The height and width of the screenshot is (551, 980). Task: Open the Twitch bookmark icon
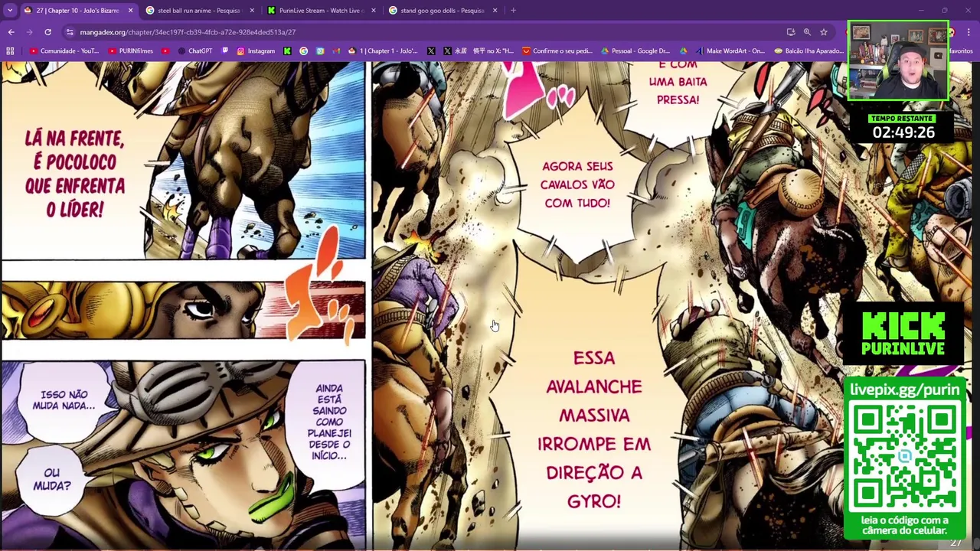[225, 51]
